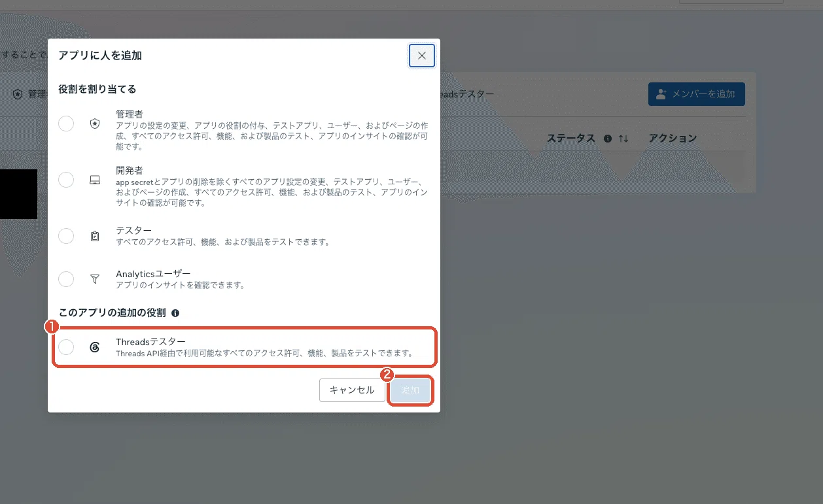Click the ステータス column header

click(x=571, y=139)
